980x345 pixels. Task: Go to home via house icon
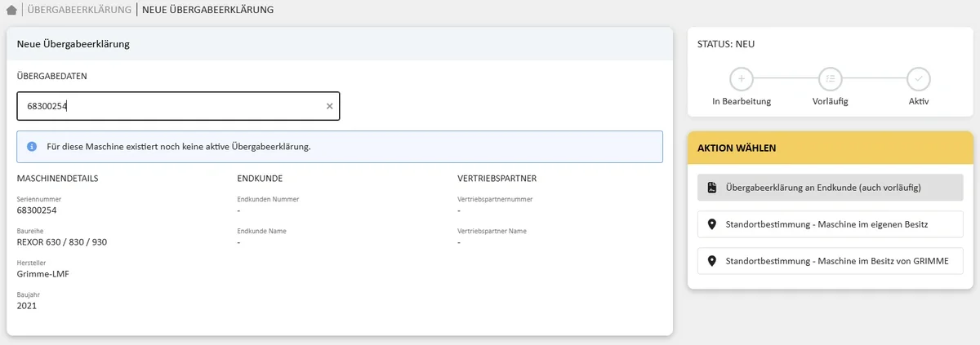11,11
